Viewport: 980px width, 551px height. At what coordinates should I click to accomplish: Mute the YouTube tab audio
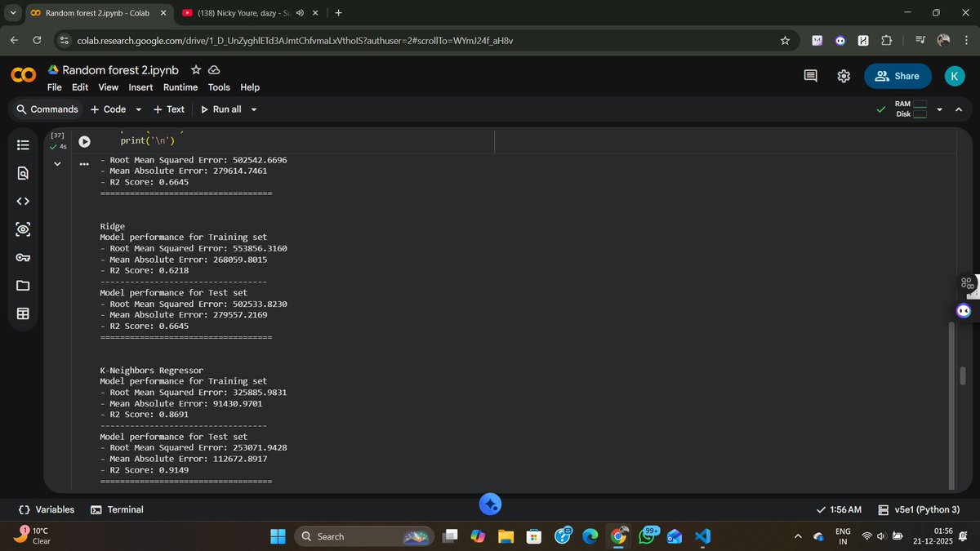coord(300,13)
